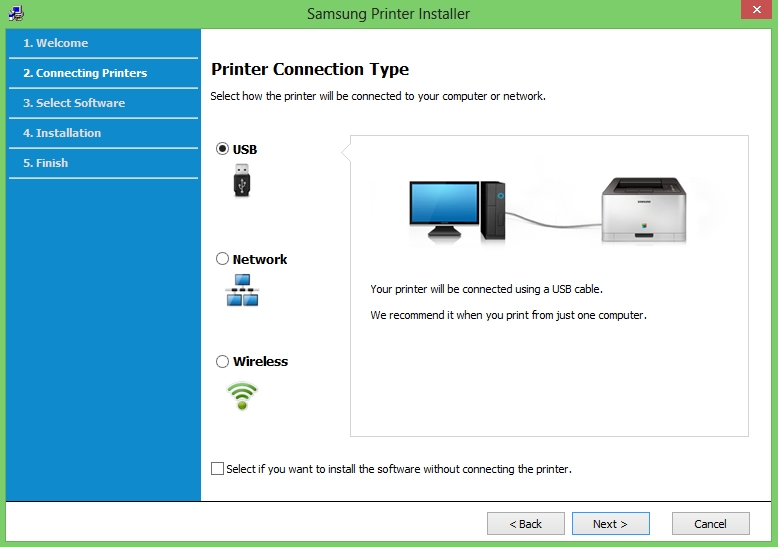Open the 2. Connecting Printers step

85,73
